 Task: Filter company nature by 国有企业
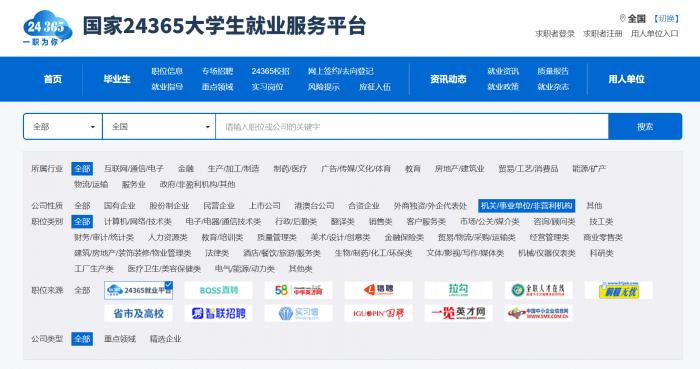pos(119,206)
